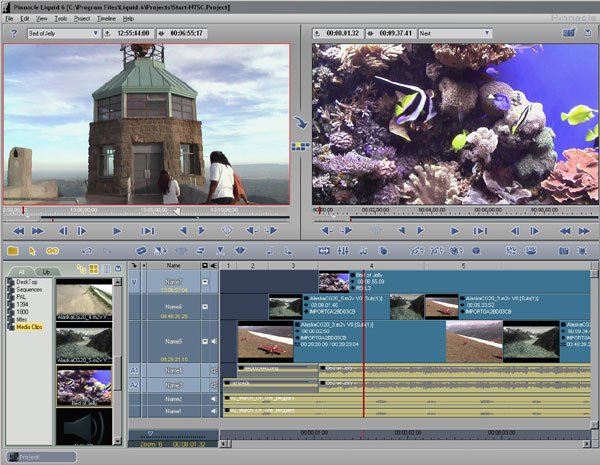The width and height of the screenshot is (600, 465).
Task: Step one frame forward in source viewer
Action: 82,231
